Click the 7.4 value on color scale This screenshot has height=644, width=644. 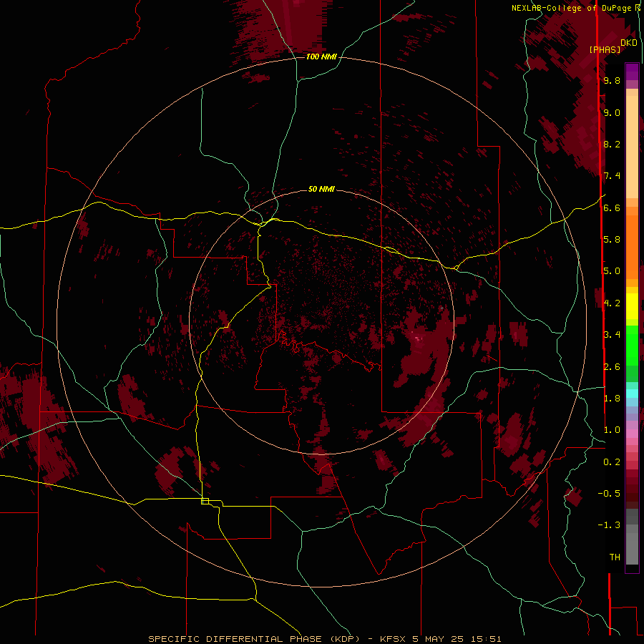coord(612,176)
